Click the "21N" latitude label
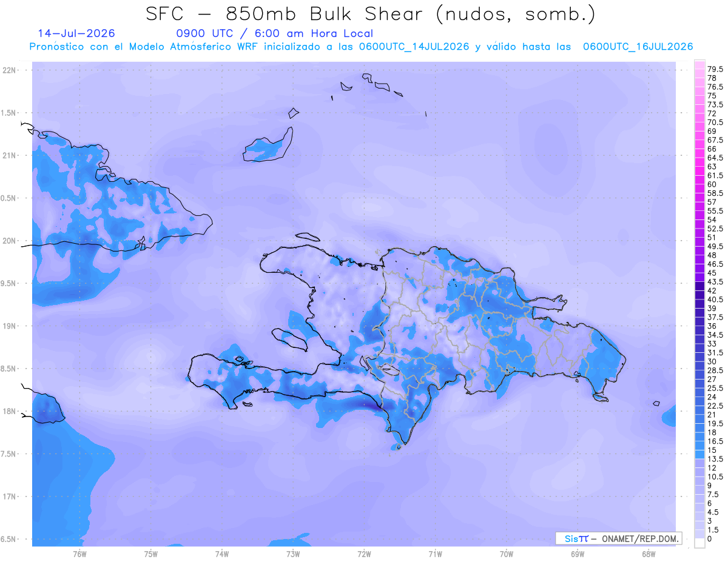 10,155
